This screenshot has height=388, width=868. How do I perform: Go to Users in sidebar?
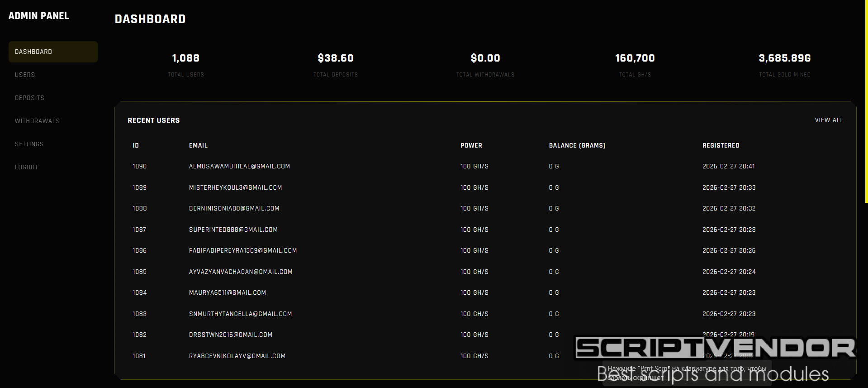pos(25,75)
